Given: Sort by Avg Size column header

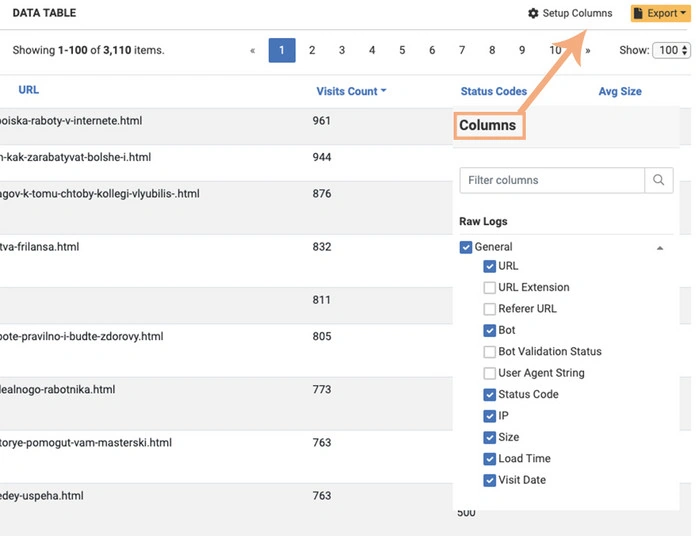Looking at the screenshot, I should click(x=619, y=91).
